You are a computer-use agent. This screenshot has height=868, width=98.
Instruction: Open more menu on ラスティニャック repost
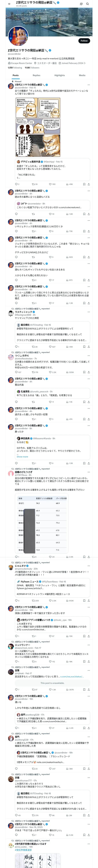89,312
